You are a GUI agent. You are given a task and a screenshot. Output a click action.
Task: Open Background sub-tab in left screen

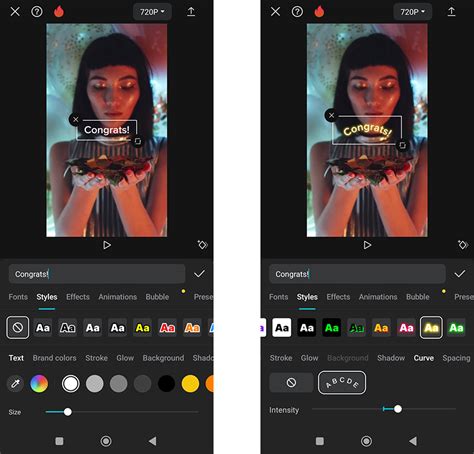point(163,358)
